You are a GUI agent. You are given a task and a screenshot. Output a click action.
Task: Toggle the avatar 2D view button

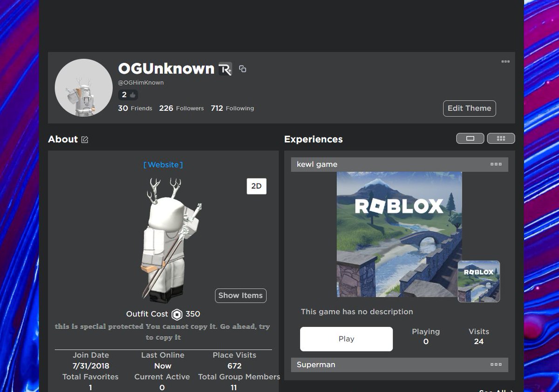tap(256, 186)
